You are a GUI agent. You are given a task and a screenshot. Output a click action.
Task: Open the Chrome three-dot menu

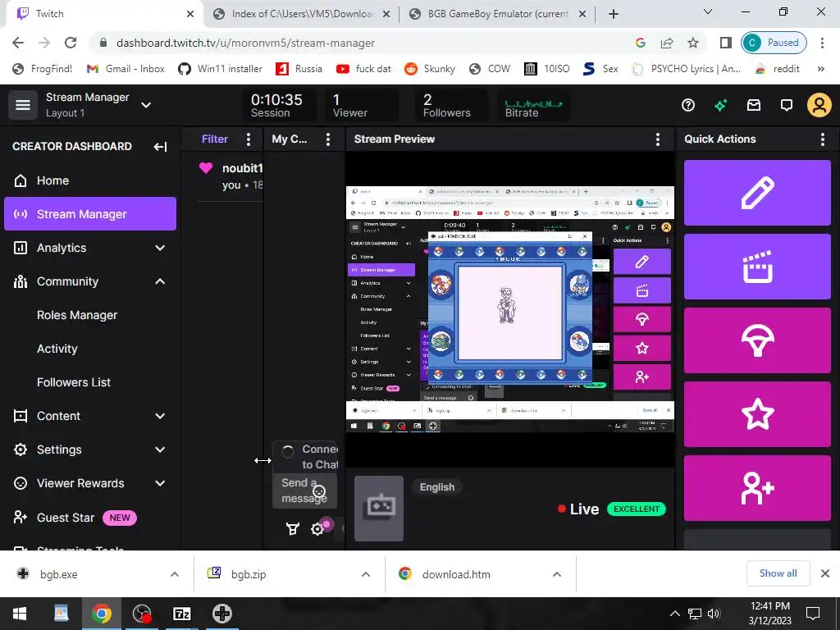[x=822, y=43]
